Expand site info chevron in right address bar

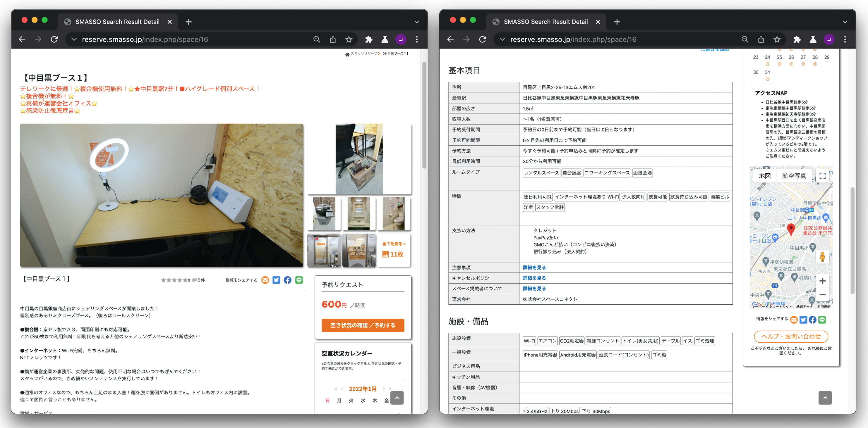click(502, 39)
